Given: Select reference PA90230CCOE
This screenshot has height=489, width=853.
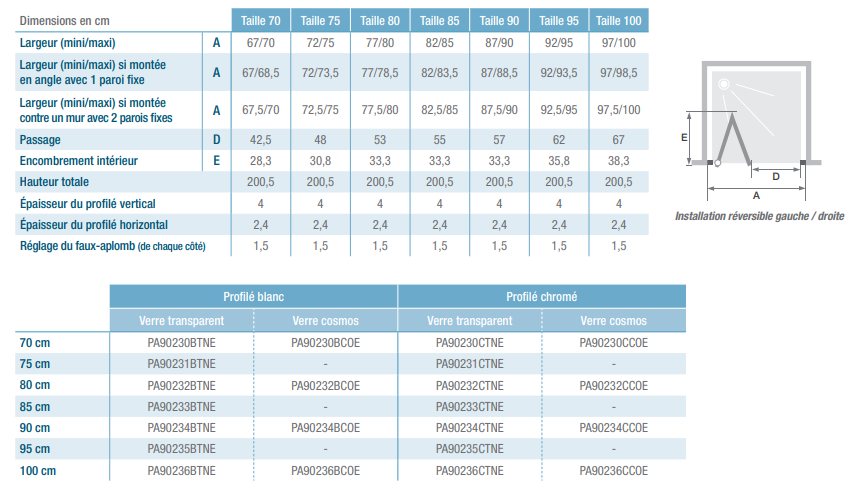Looking at the screenshot, I should tap(614, 343).
